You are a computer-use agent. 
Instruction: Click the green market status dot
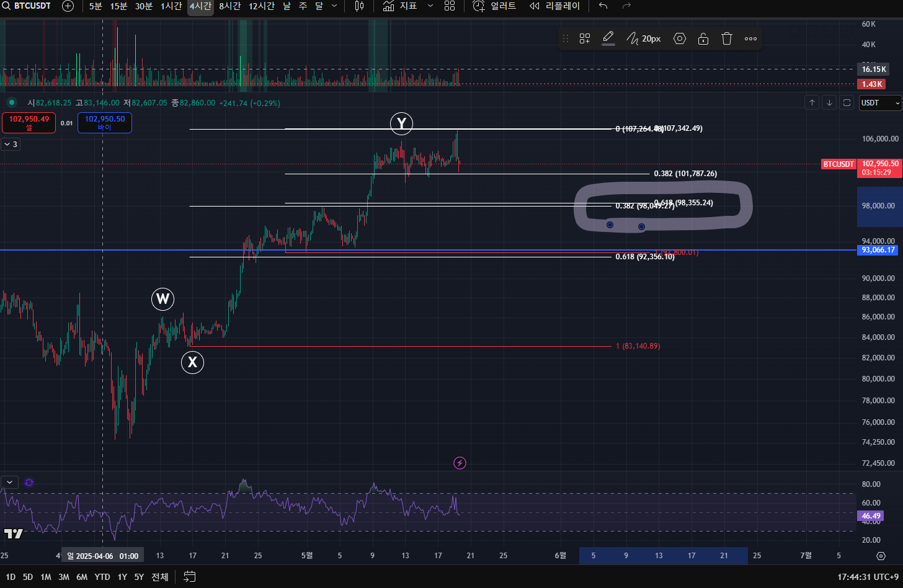click(x=11, y=102)
